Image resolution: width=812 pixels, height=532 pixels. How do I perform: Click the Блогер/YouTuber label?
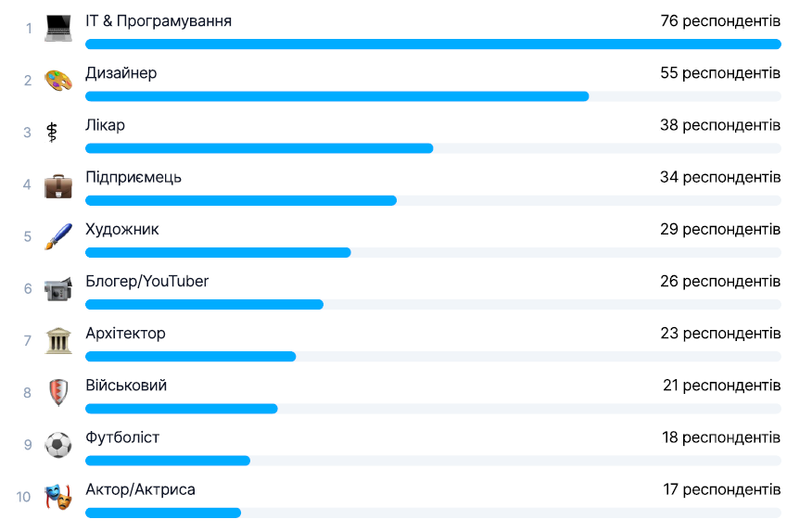coord(147,281)
